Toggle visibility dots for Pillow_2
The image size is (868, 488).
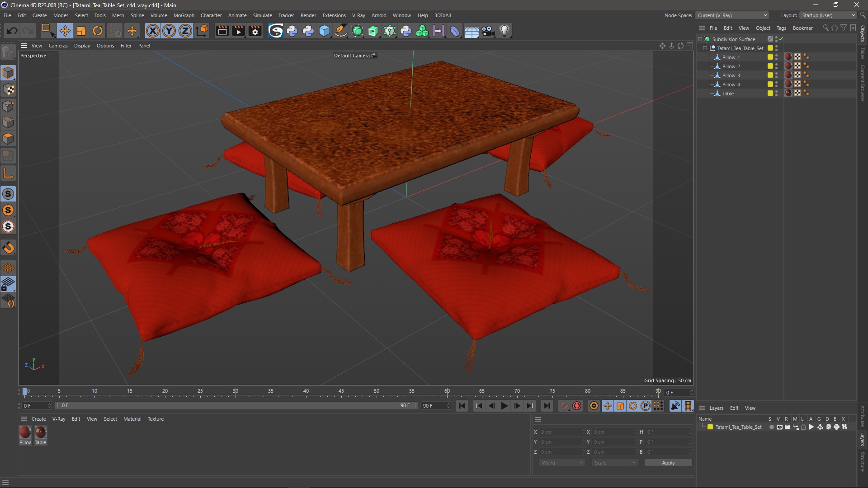(x=777, y=66)
